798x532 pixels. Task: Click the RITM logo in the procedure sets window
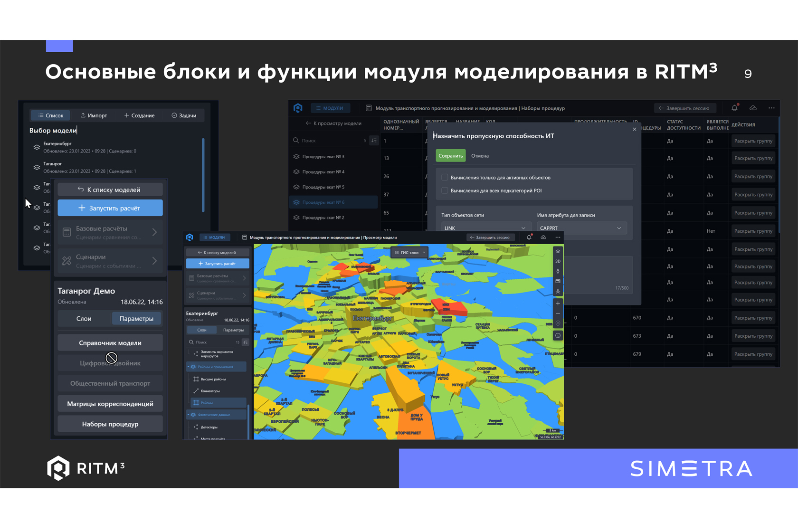coord(298,108)
